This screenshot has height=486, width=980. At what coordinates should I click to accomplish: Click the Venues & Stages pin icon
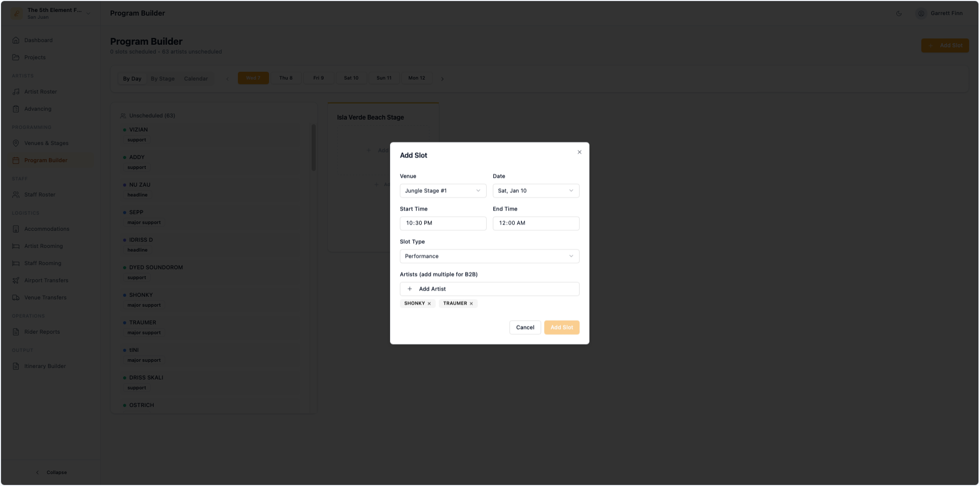[x=16, y=143]
